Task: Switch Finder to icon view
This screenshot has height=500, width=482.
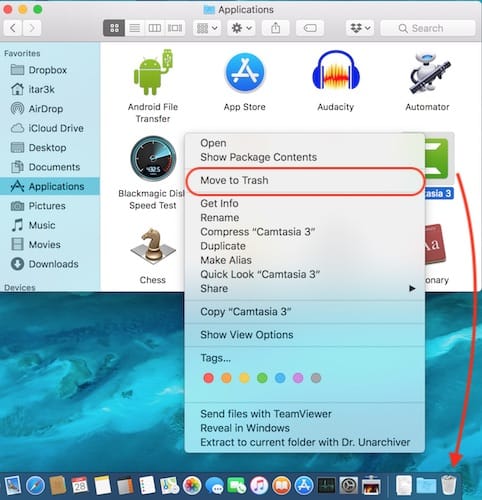Action: [114, 28]
